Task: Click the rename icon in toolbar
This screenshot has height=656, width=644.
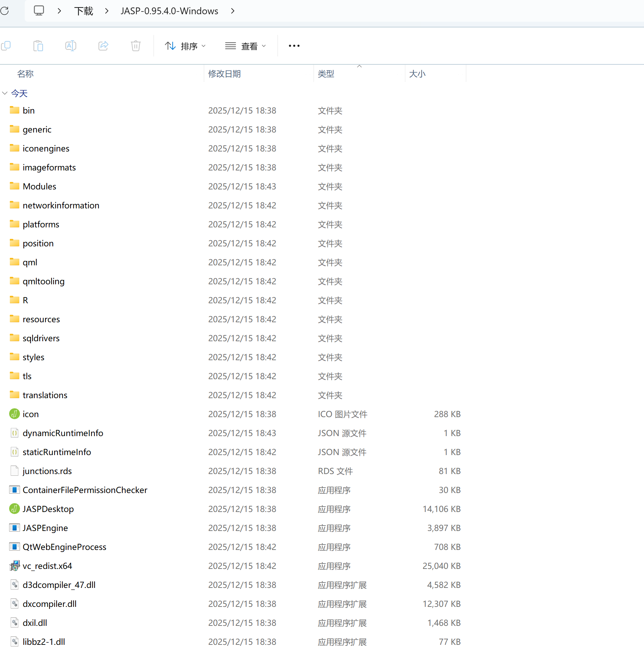Action: 70,46
